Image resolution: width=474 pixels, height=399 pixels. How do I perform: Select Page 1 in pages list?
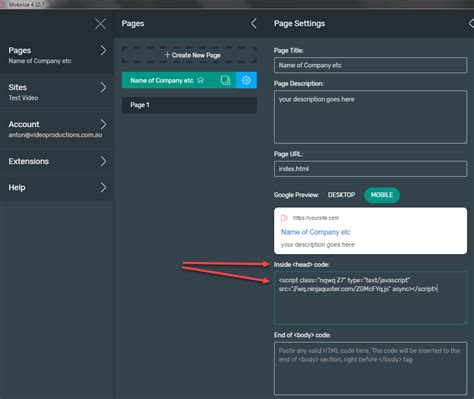click(x=189, y=105)
